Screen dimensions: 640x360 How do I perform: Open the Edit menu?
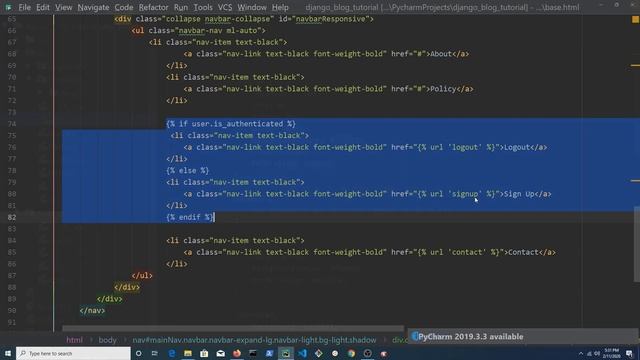43,7
